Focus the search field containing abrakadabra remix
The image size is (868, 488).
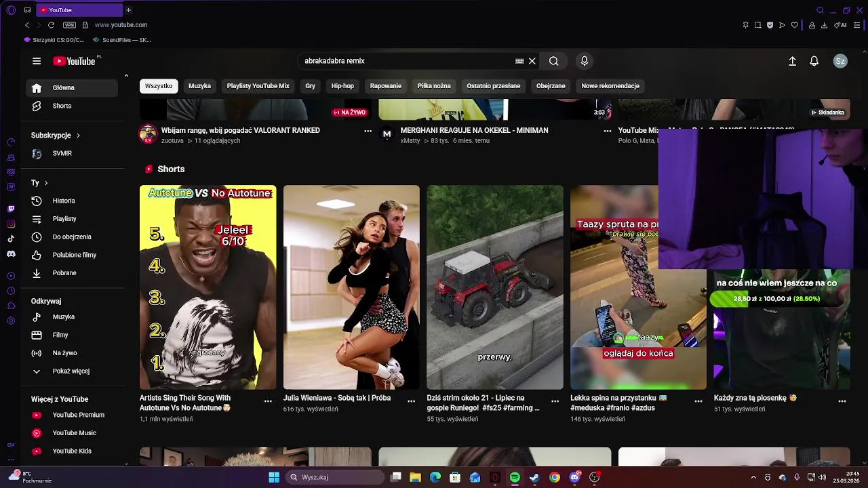click(x=407, y=61)
